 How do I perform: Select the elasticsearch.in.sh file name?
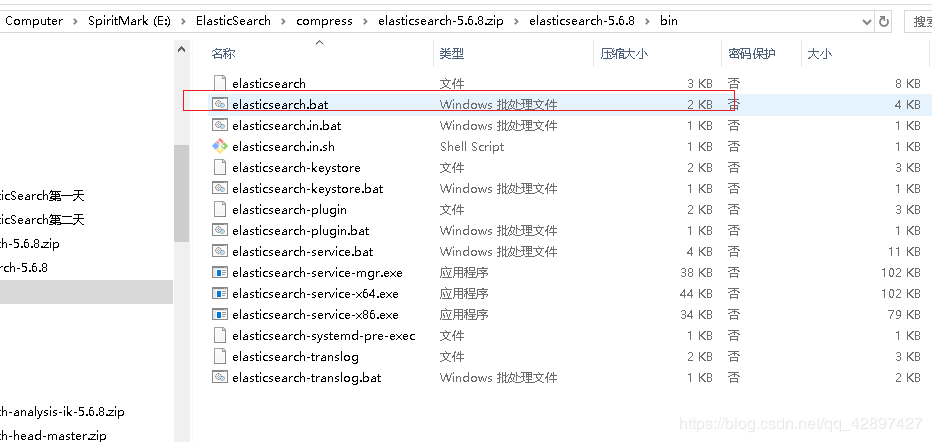tap(284, 146)
